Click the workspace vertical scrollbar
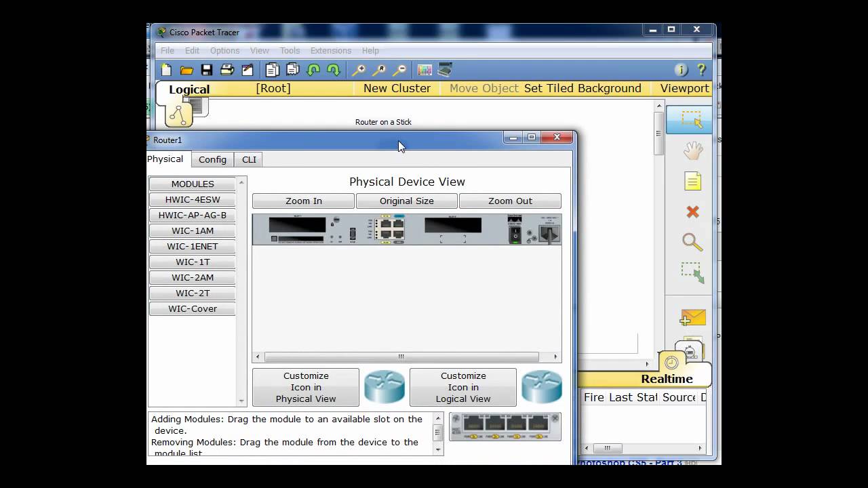The width and height of the screenshot is (868, 488). tap(658, 134)
